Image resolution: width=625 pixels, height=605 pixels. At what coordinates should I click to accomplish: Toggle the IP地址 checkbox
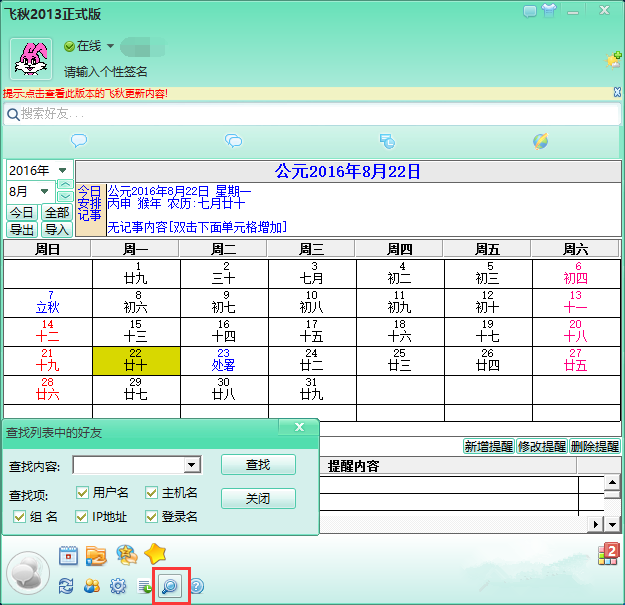[83, 516]
